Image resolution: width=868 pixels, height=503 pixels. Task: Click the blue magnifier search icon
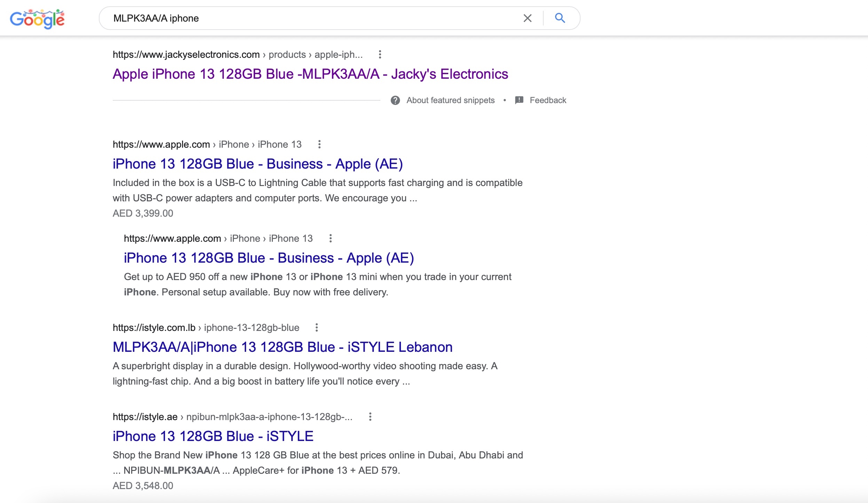tap(560, 18)
